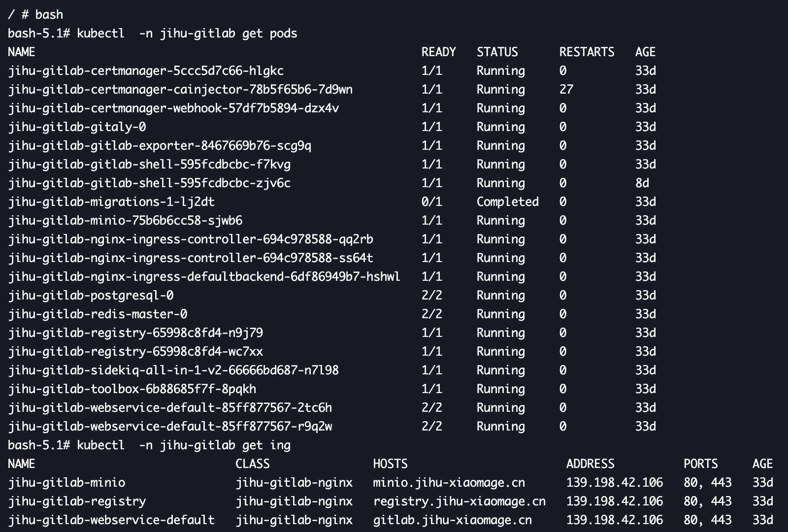Click class jihu-gitlab-nginx in webservice-default row
This screenshot has height=532, width=788.
coord(294,520)
